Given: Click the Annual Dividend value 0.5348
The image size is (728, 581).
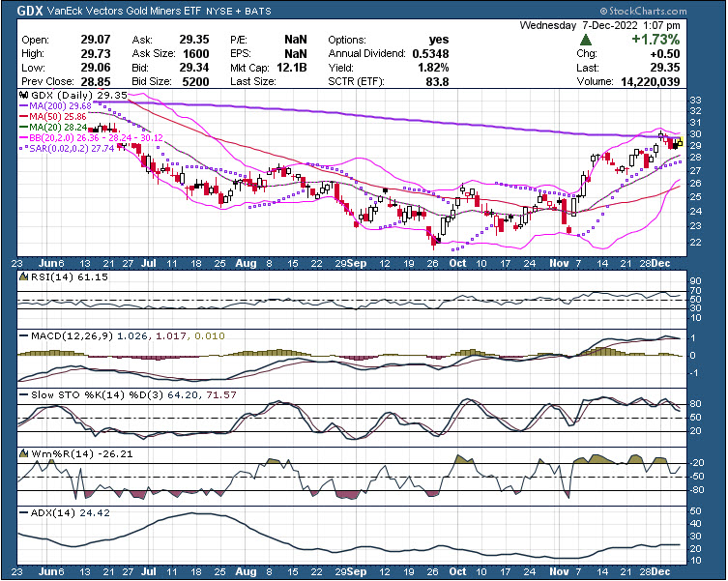Looking at the screenshot, I should click(x=430, y=54).
